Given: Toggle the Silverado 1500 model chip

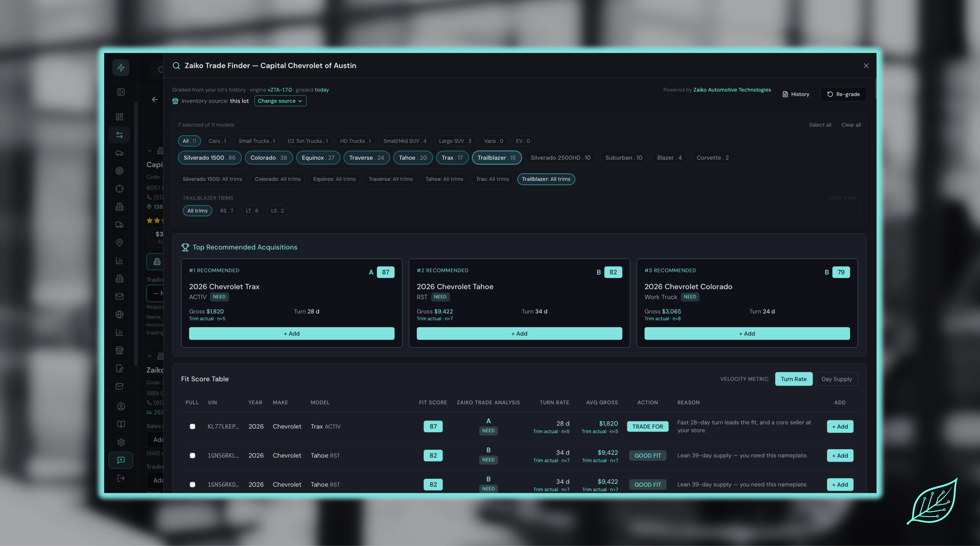Looking at the screenshot, I should [210, 158].
